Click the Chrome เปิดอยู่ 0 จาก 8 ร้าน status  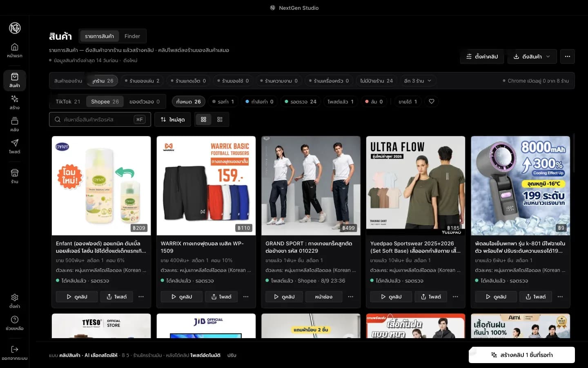click(x=536, y=81)
